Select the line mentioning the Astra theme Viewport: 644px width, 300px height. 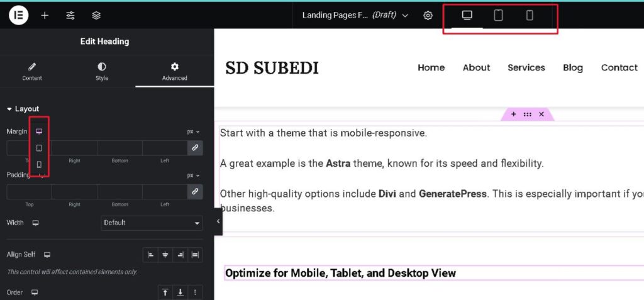[x=382, y=164]
